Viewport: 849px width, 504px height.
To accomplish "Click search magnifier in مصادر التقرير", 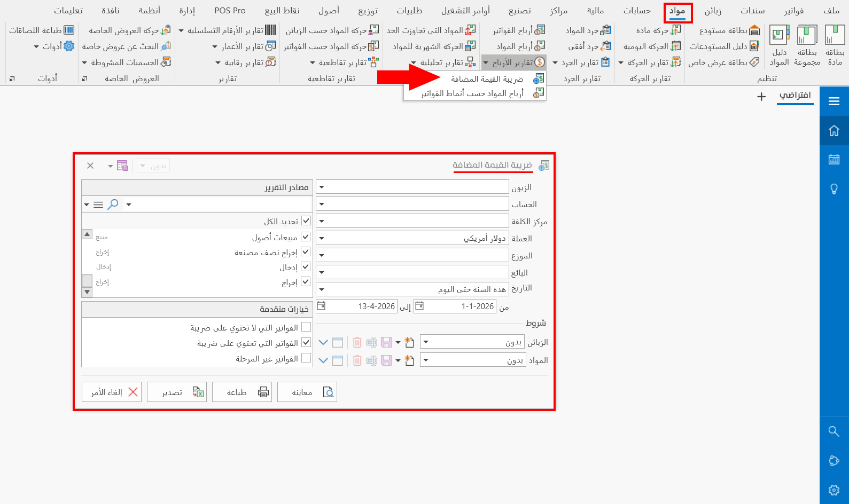I will point(113,204).
